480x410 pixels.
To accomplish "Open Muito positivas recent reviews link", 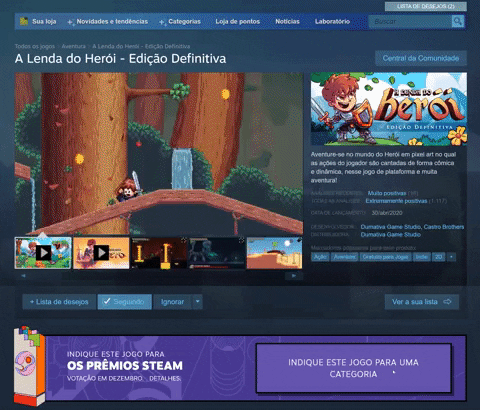I will point(387,193).
